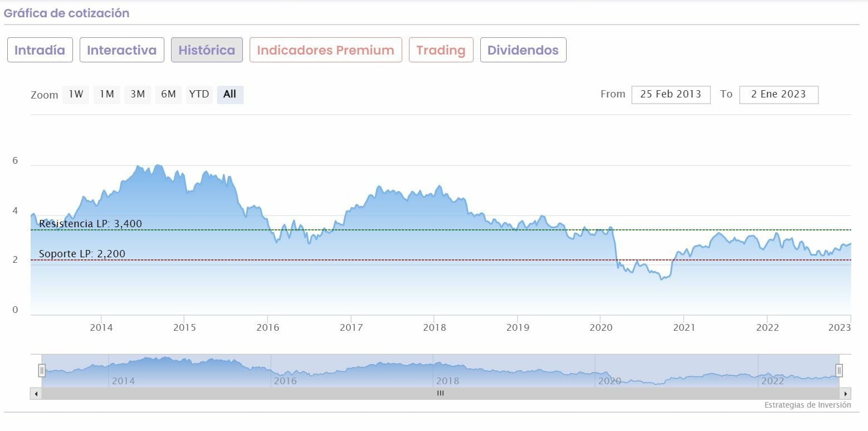Select the 3M zoom range
The height and width of the screenshot is (431, 868).
[138, 94]
